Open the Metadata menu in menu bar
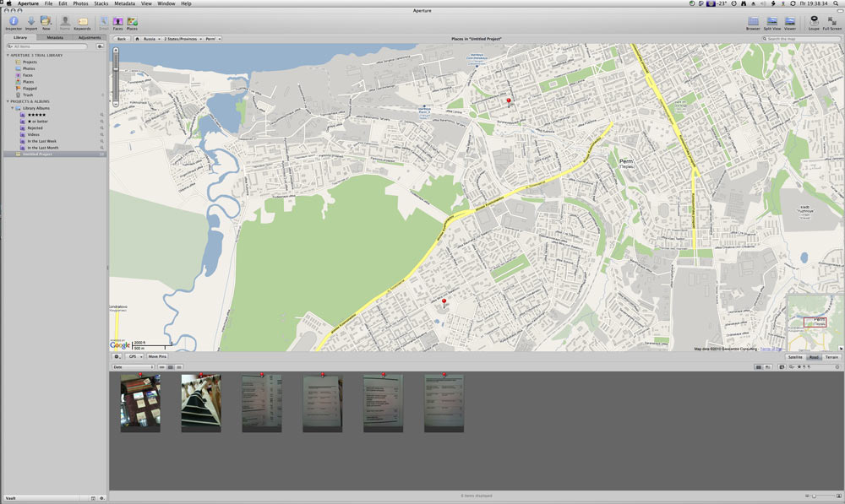Image resolution: width=845 pixels, height=504 pixels. pos(124,3)
